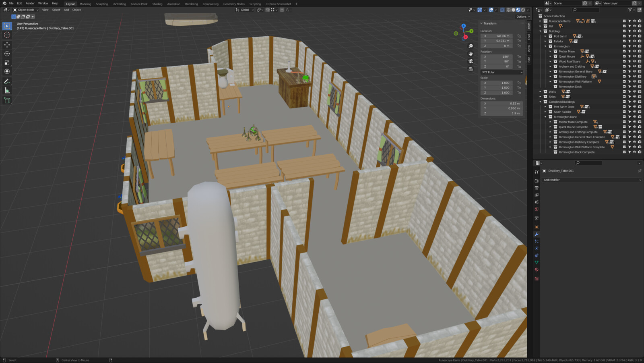644x363 pixels.
Task: Toggle the Show Overlays button
Action: coord(491,10)
